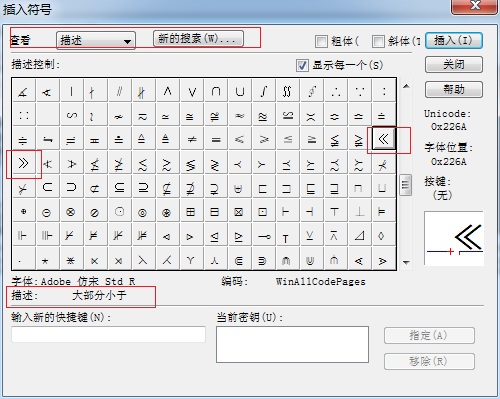
Task: Click the description text 大部分小于
Action: click(99, 295)
